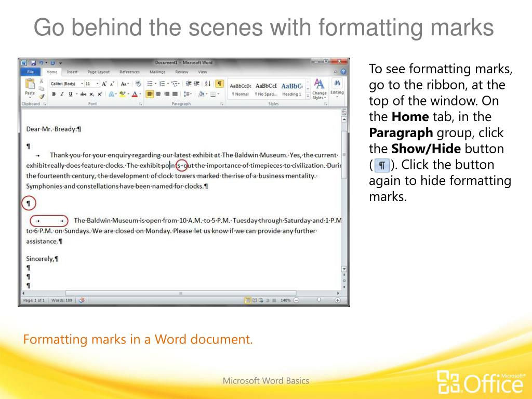The height and width of the screenshot is (399, 532).
Task: Open the References tab
Action: (x=129, y=72)
